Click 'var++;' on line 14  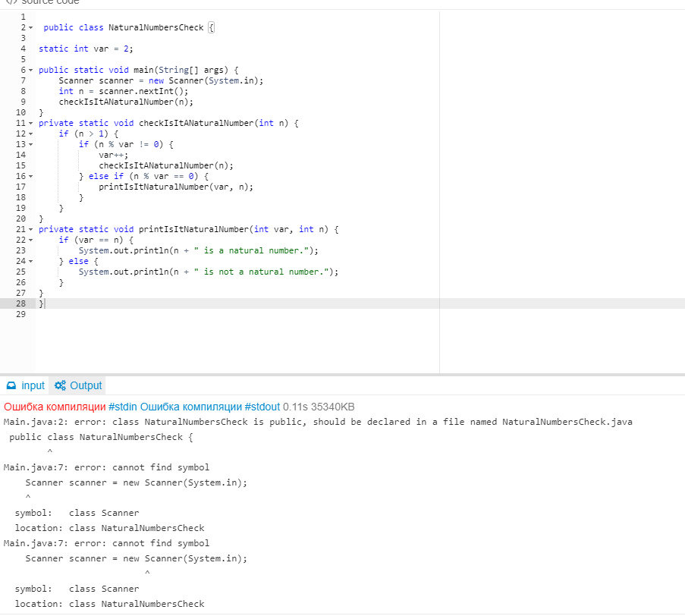pyautogui.click(x=114, y=155)
